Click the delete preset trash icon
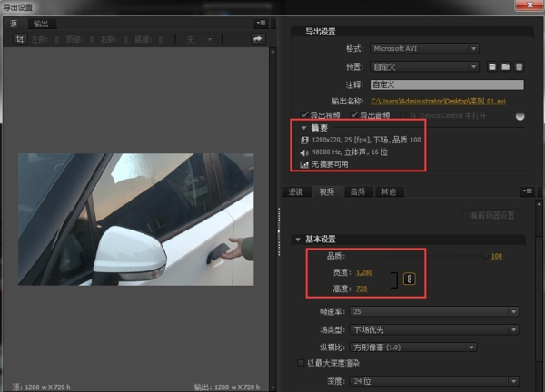This screenshot has height=392, width=545. [x=519, y=66]
